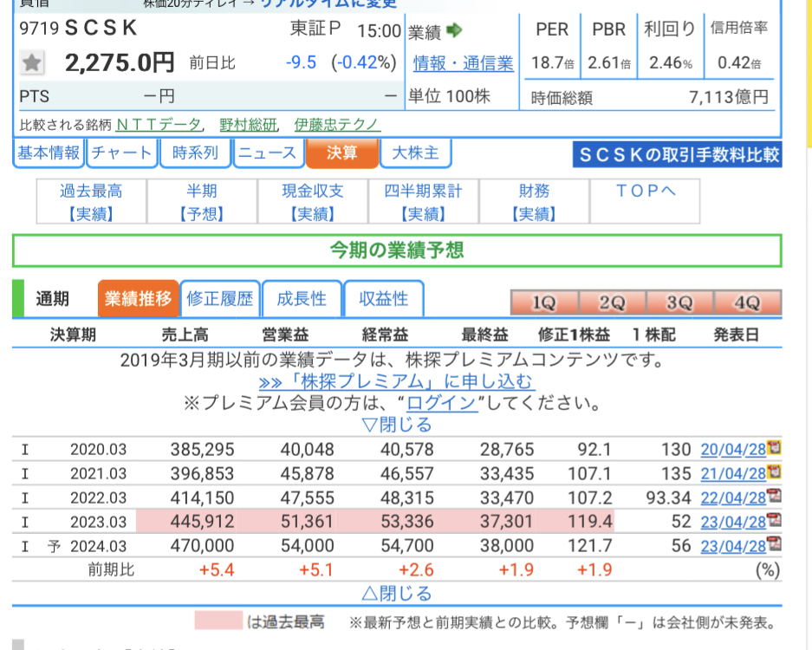Click the 売上高 column header
The height and width of the screenshot is (650, 812).
click(185, 335)
